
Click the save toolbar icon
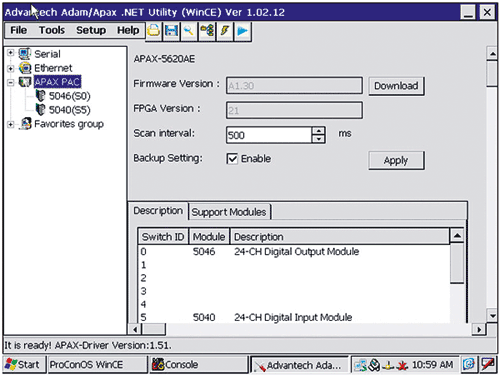(171, 31)
